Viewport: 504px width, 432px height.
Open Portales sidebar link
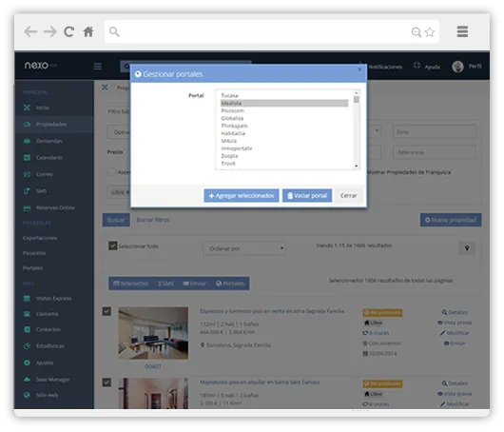click(32, 268)
